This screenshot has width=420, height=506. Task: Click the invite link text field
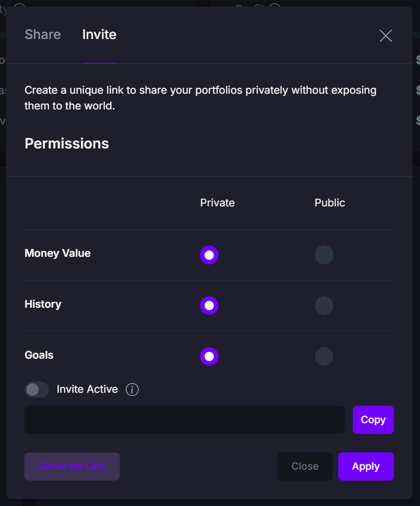184,420
